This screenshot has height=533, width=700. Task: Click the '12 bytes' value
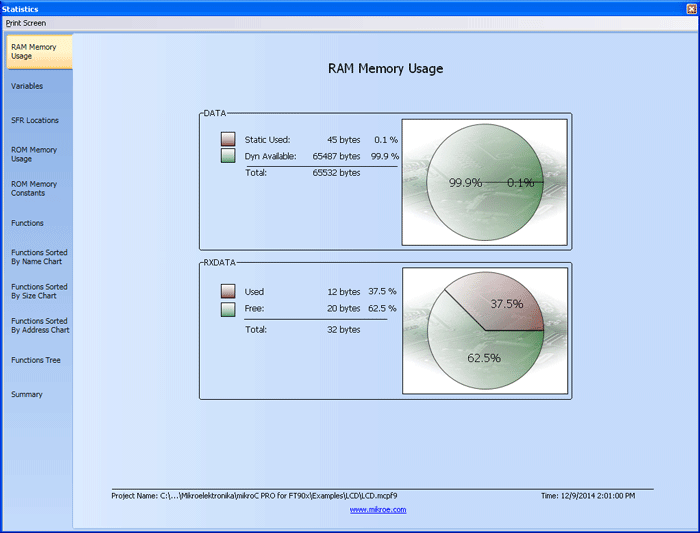[x=343, y=292]
